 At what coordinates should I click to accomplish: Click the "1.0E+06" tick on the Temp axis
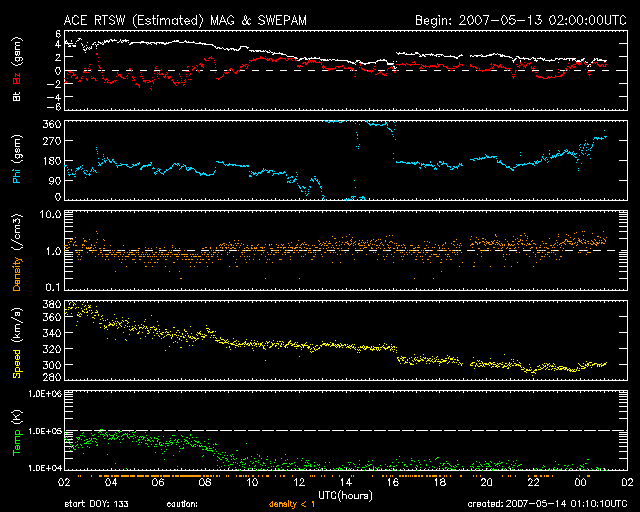coord(45,394)
